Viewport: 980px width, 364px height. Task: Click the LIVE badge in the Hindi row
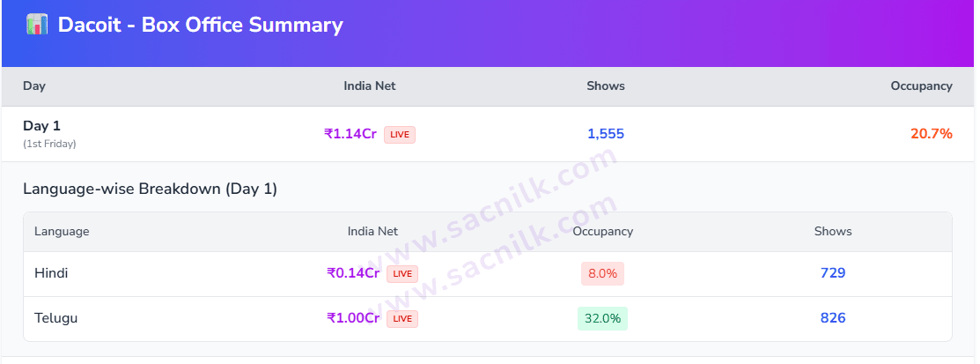[402, 274]
